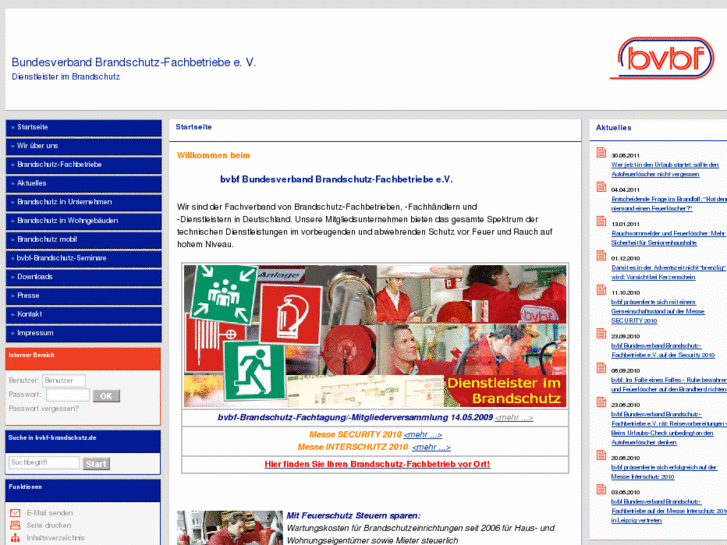Open Brandschutz in Wohngebäuden page
Image resolution: width=727 pixels, height=545 pixels.
[83, 221]
